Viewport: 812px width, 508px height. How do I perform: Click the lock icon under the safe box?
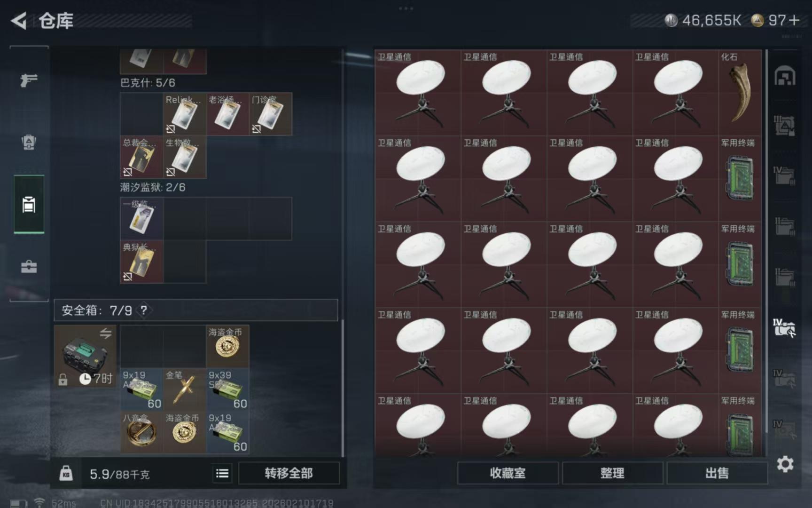pyautogui.click(x=63, y=379)
